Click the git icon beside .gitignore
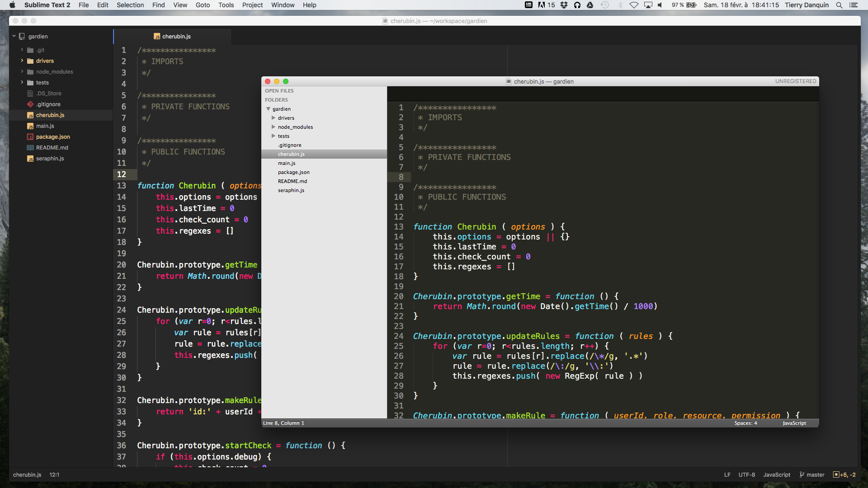The width and height of the screenshot is (868, 488). 30,104
